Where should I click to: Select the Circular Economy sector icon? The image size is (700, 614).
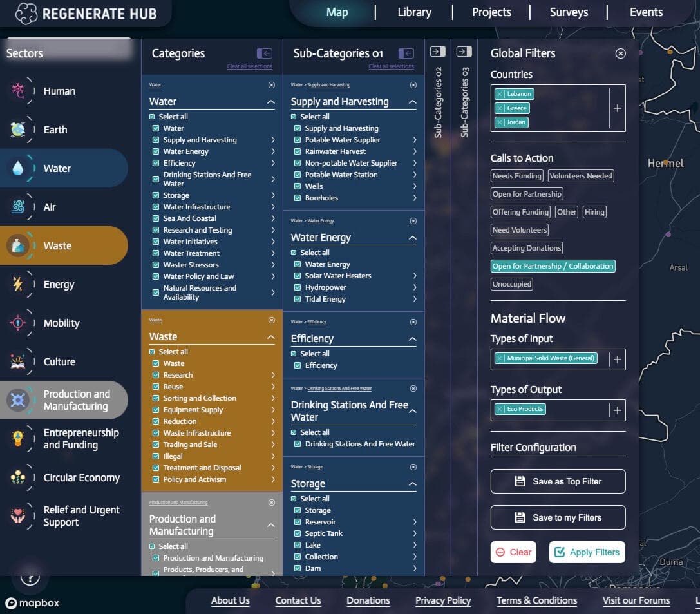[x=18, y=477]
